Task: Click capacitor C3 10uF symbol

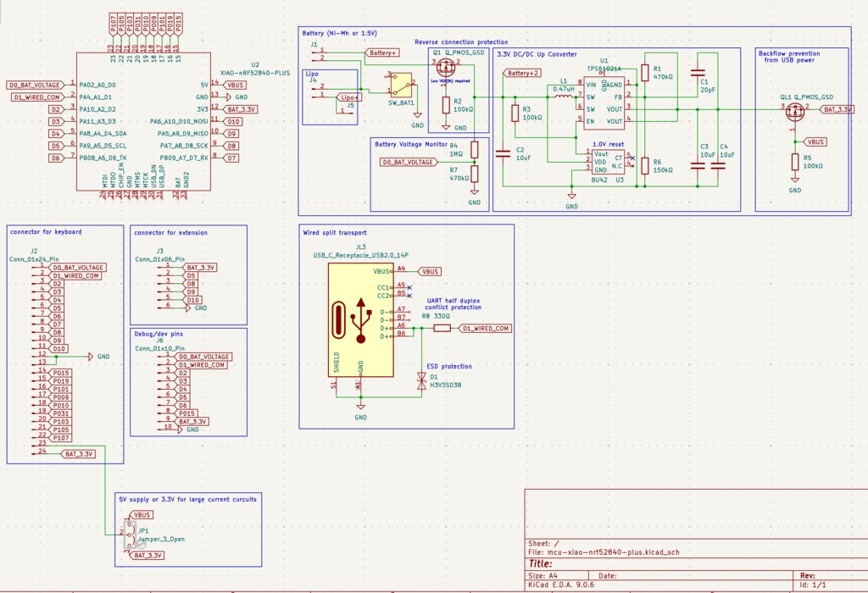Action: click(x=698, y=165)
